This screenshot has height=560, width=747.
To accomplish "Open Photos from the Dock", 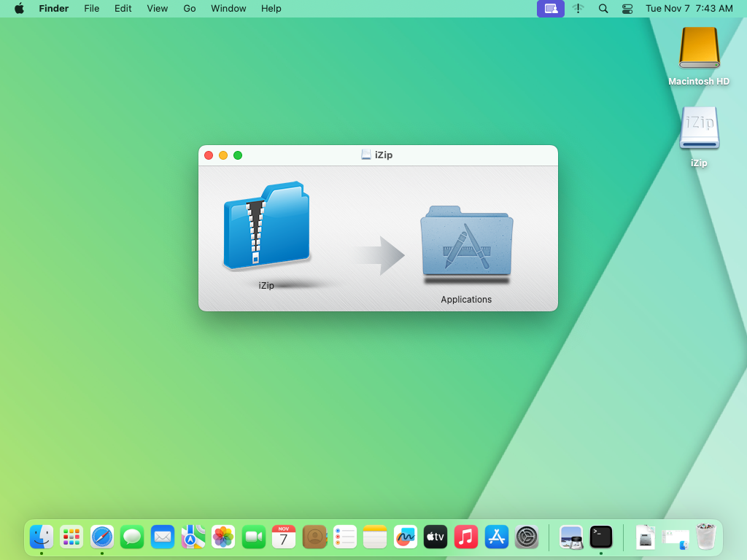I will (223, 537).
